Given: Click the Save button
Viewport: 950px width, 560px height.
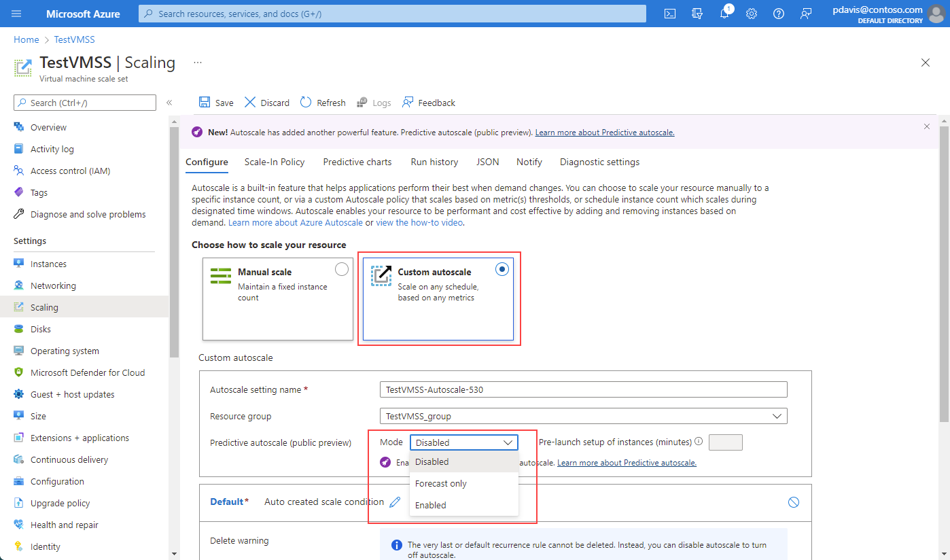Looking at the screenshot, I should pos(216,103).
